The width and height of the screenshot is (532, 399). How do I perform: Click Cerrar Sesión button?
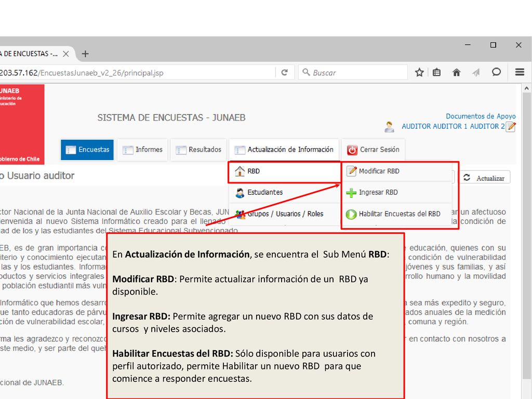[x=373, y=150]
